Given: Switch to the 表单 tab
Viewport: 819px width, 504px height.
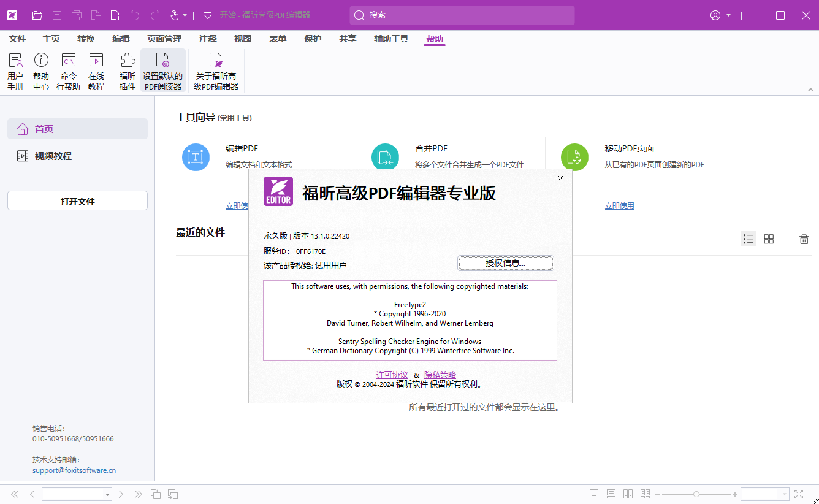Looking at the screenshot, I should 278,39.
